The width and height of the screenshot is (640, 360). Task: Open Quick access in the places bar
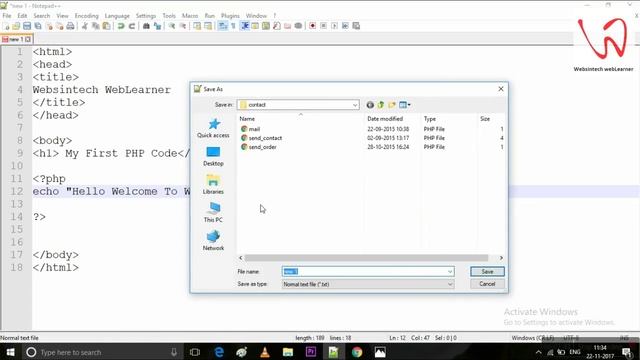[x=213, y=128]
